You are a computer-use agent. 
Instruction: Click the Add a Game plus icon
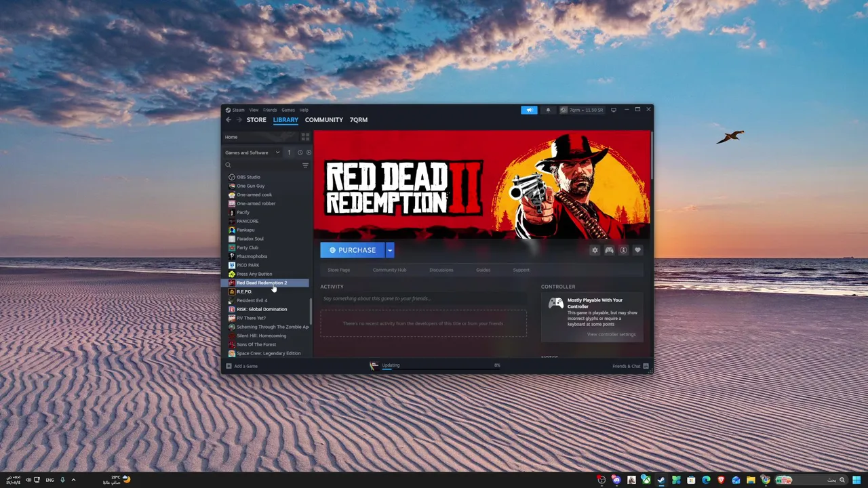click(x=229, y=366)
